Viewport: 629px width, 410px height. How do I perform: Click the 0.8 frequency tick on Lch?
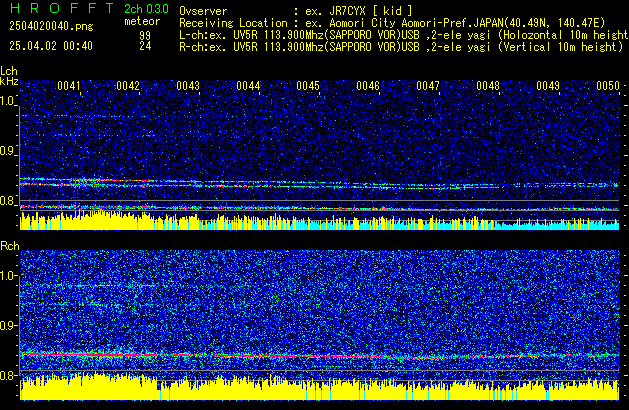pyautogui.click(x=8, y=201)
